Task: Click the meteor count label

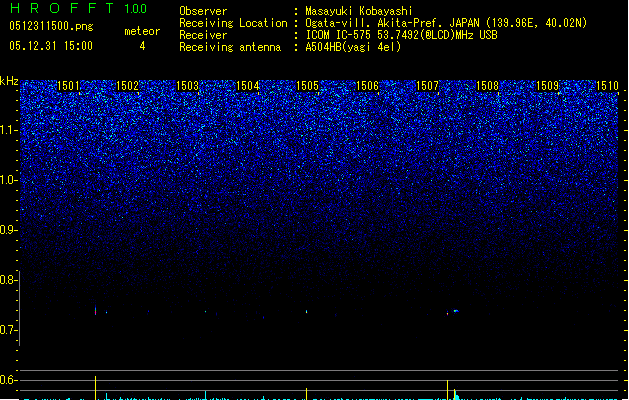Action: [142, 31]
